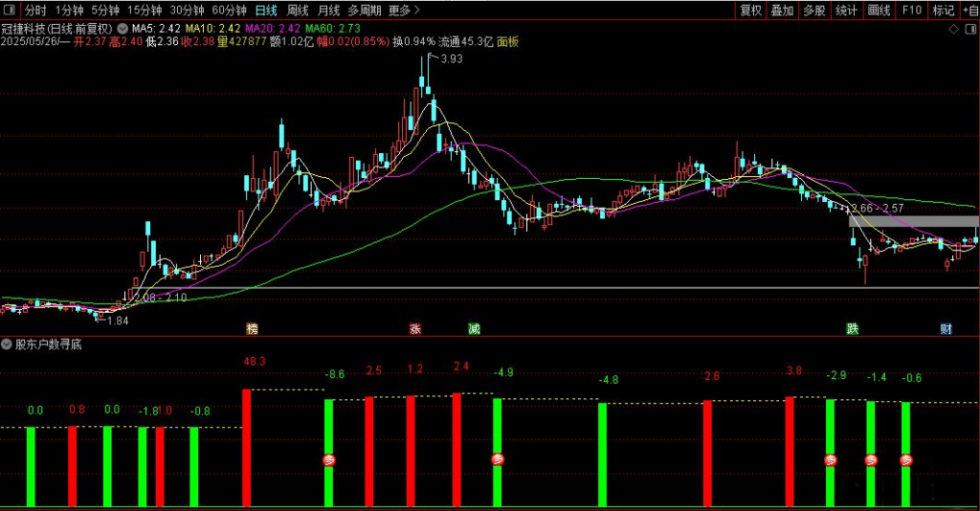The height and width of the screenshot is (511, 980).
Task: Click the 涨 event marker icon
Action: click(x=415, y=329)
